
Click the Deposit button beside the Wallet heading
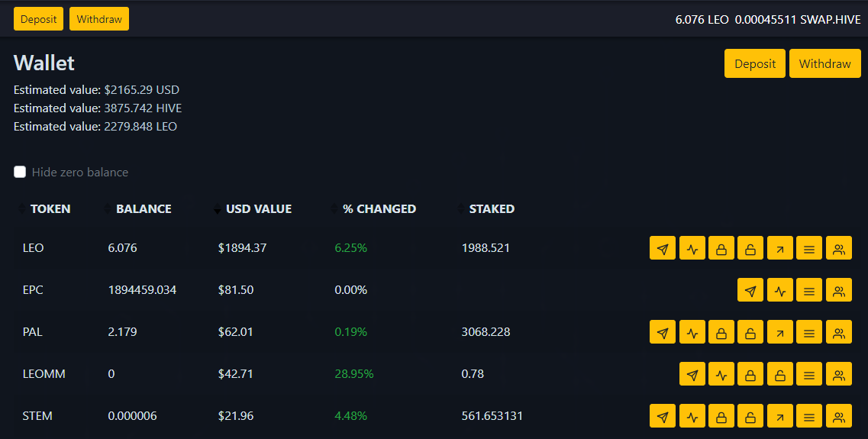754,63
